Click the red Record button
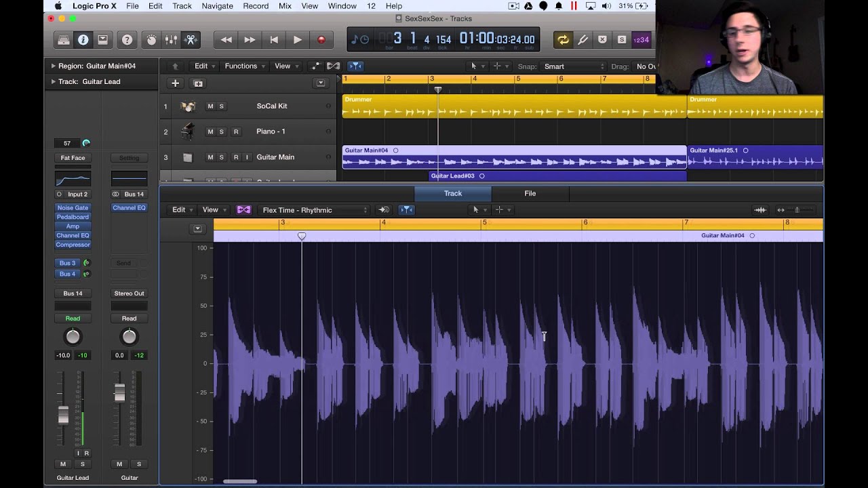The width and height of the screenshot is (868, 488). (x=321, y=40)
